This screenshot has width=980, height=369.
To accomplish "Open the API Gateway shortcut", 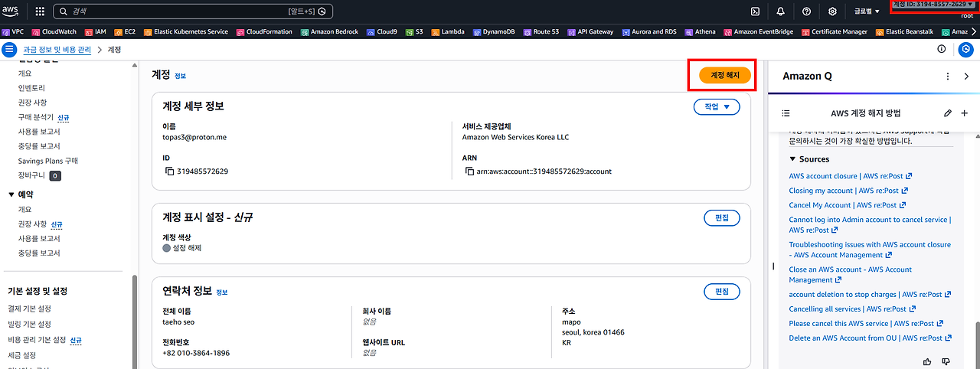I will (590, 32).
